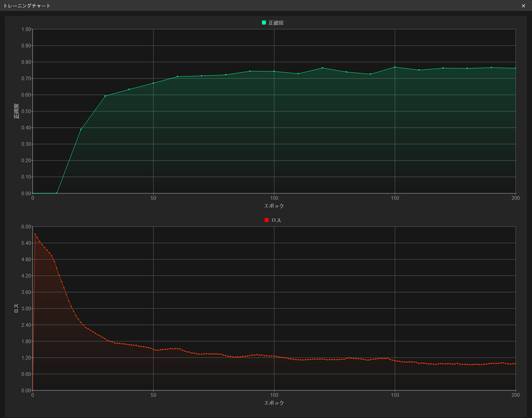Click the accuracy data point at epoch 120
The height and width of the screenshot is (418, 532).
[x=322, y=68]
